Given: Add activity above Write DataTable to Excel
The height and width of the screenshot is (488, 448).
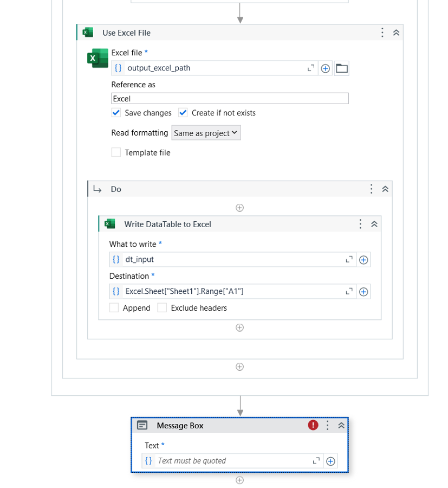Looking at the screenshot, I should point(239,208).
